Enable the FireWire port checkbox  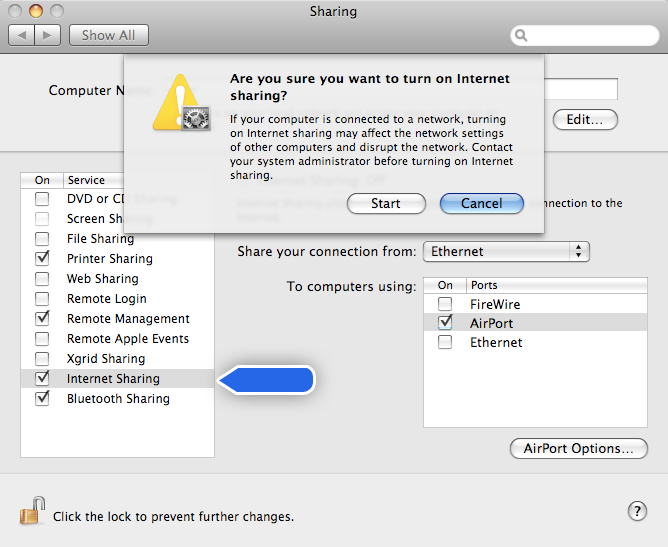(446, 304)
